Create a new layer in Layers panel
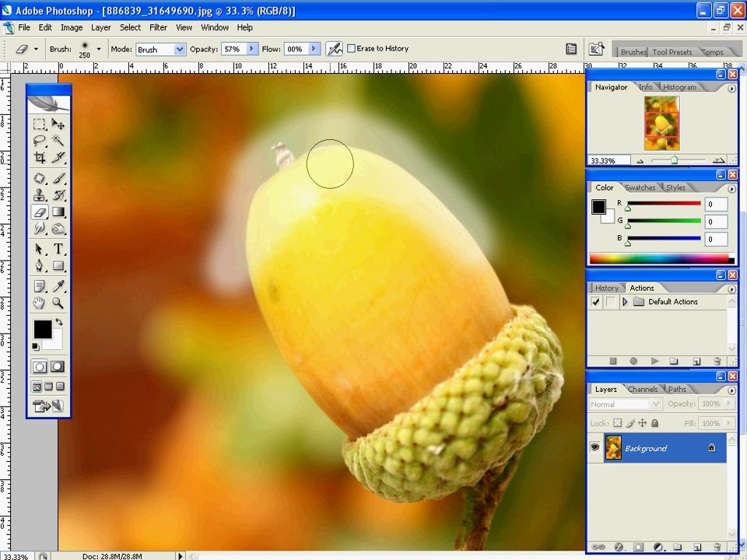The height and width of the screenshot is (560, 747). coord(697,547)
